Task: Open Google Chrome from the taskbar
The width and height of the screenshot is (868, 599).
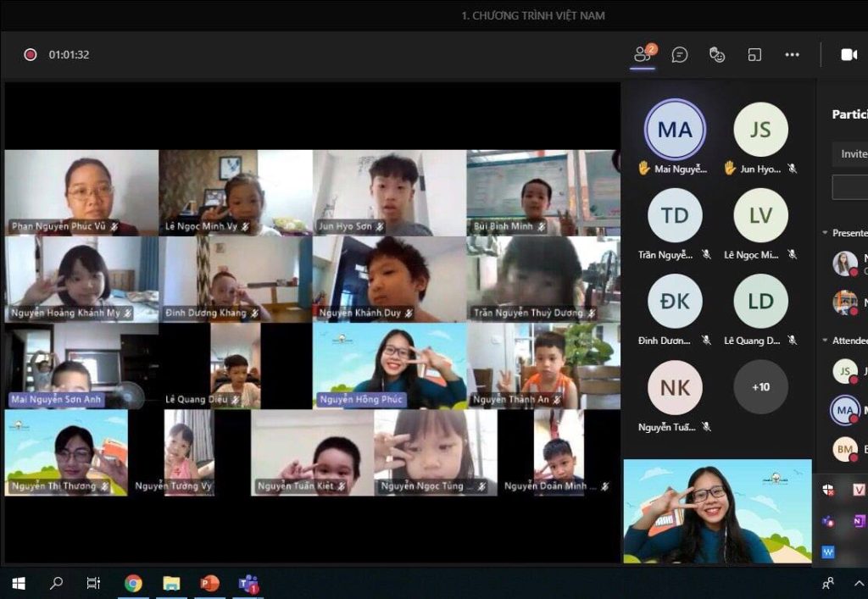Action: click(133, 583)
